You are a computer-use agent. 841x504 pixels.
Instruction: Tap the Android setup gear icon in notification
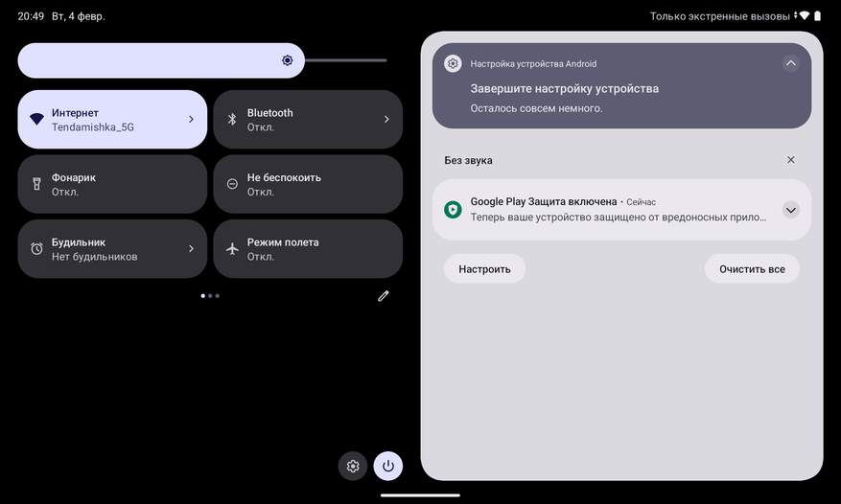pos(453,63)
